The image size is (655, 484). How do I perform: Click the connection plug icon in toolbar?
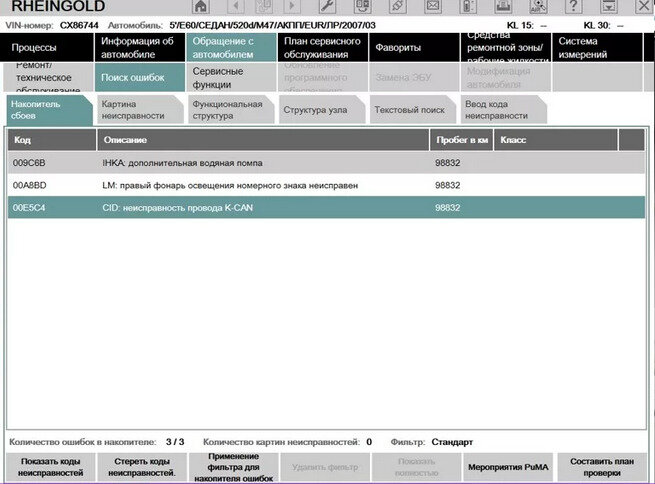click(398, 6)
